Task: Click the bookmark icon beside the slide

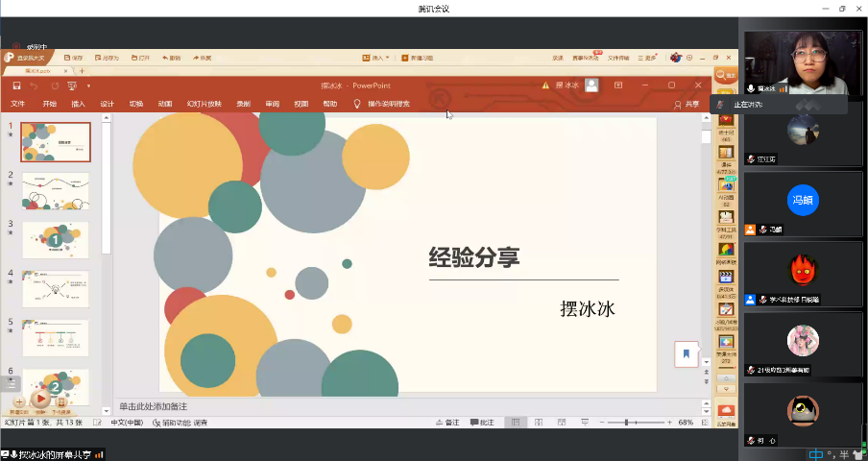Action: coord(686,353)
